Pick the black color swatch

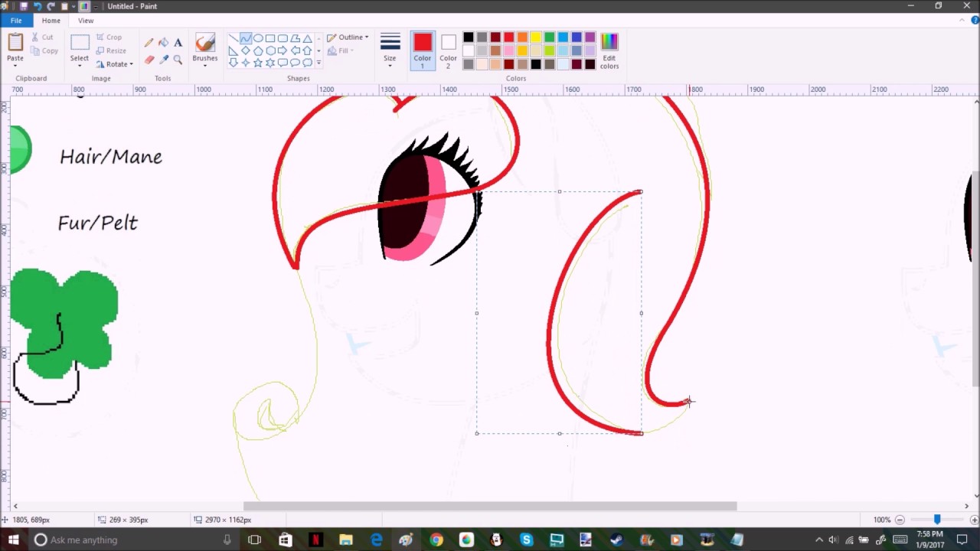pos(469,37)
